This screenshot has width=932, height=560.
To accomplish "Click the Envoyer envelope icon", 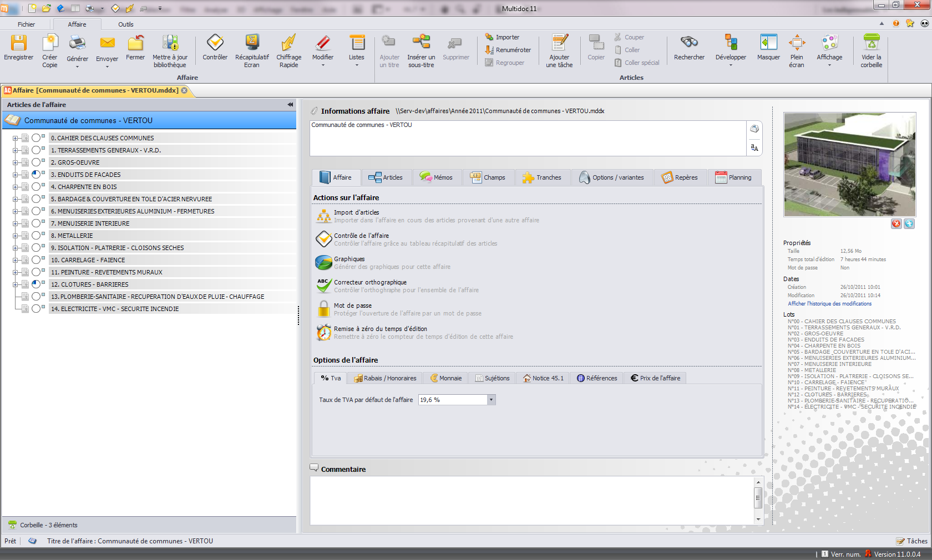I will tap(107, 43).
